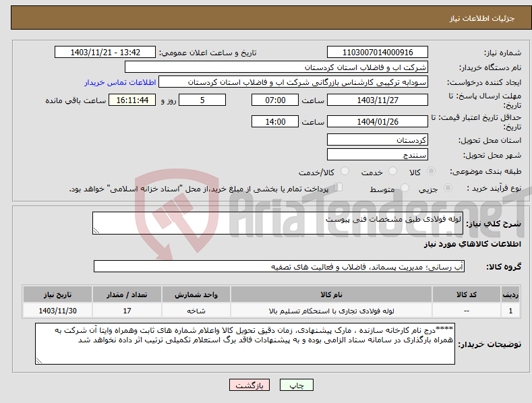532x403 pixels.
Task: Click the تعداد / مقدار column header
Action: pyautogui.click(x=127, y=294)
